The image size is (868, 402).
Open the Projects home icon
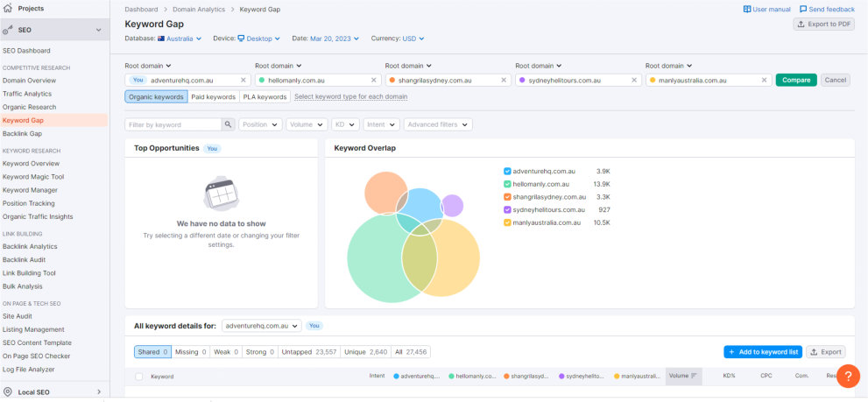8,8
